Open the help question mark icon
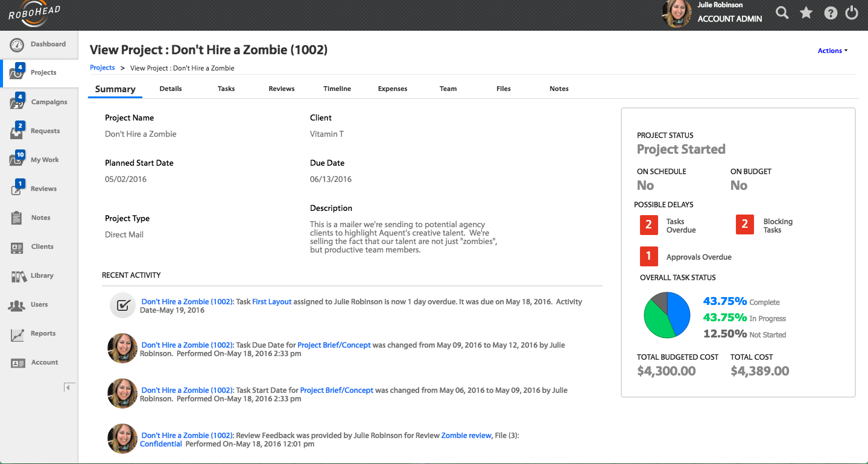This screenshot has height=464, width=868. click(831, 13)
